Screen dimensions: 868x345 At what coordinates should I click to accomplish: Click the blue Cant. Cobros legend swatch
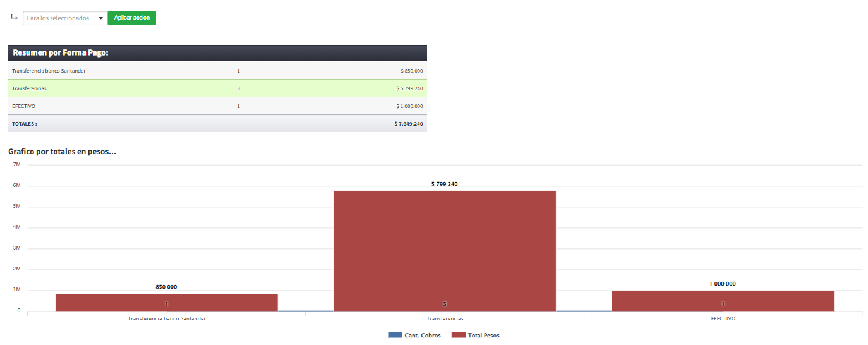[x=394, y=335]
